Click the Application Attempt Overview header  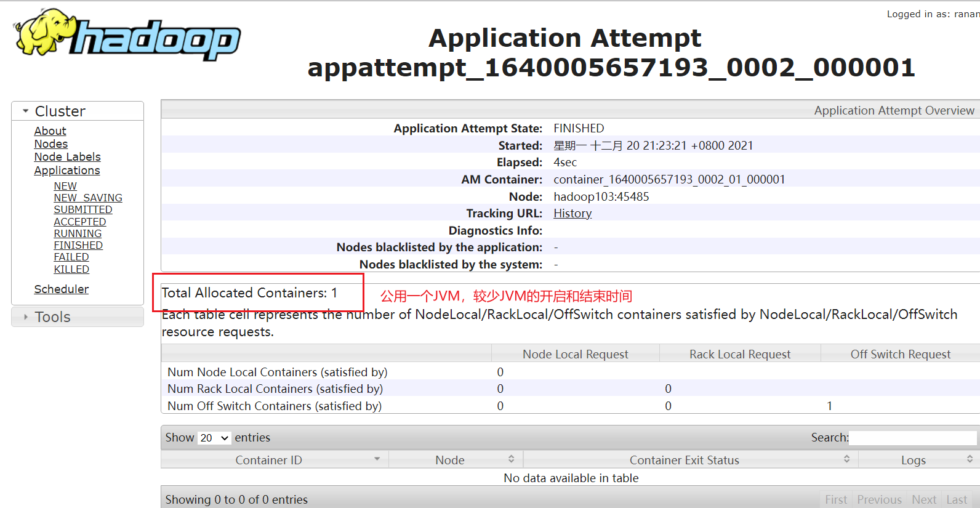(894, 110)
